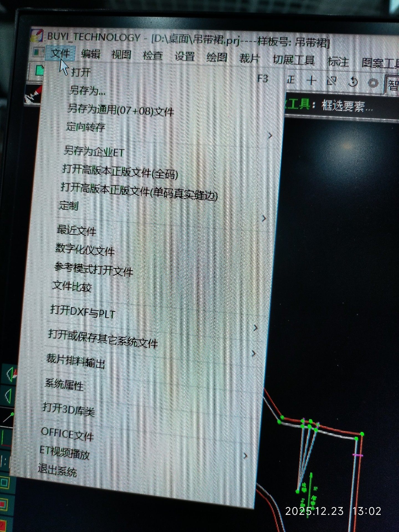
Task: Click the magenta notch mark on the pattern's right edge
Action: pyautogui.click(x=357, y=455)
